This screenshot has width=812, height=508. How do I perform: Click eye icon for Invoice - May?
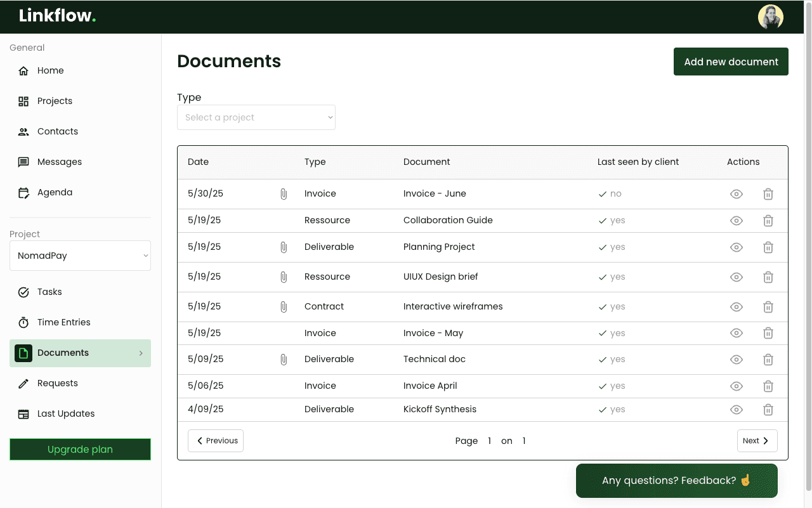coord(736,333)
